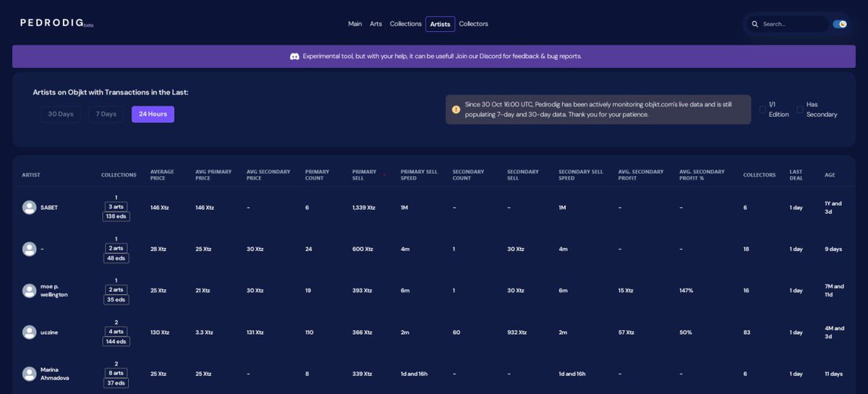Sort by the Primary Count column

tap(317, 175)
